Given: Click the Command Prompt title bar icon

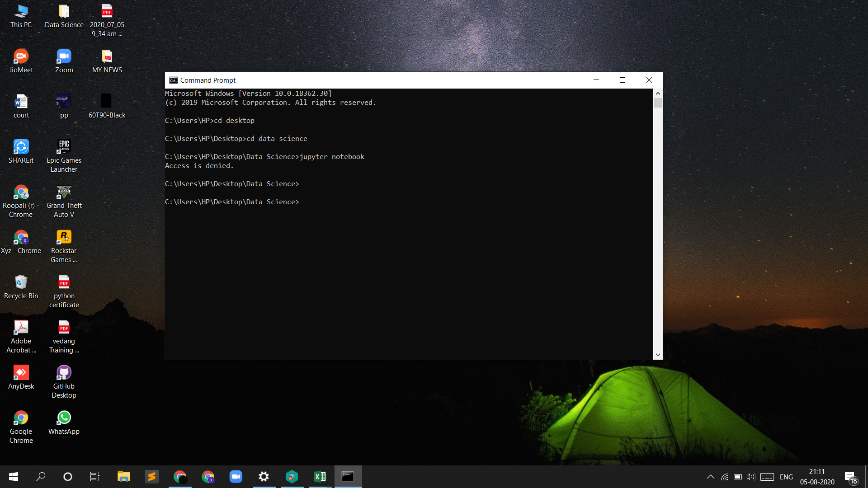Looking at the screenshot, I should click(173, 80).
